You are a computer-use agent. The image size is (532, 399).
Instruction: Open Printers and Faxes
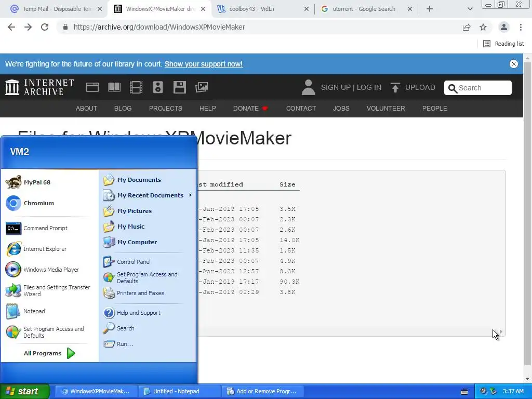(x=134, y=293)
